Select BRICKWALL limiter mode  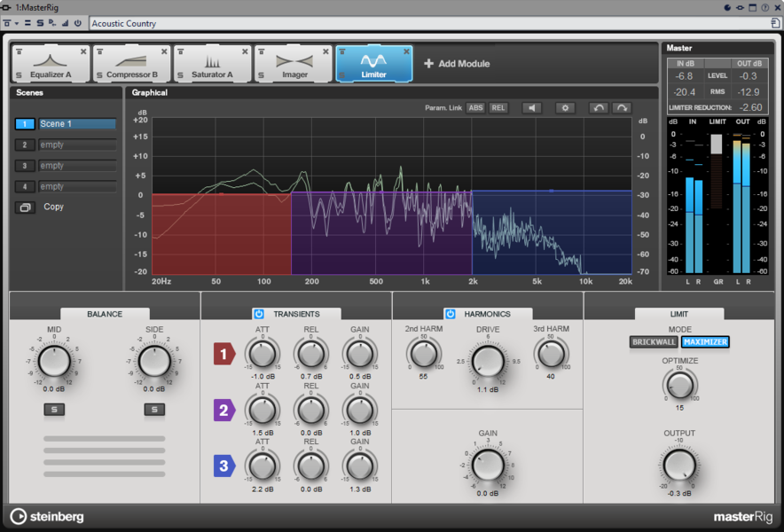654,342
